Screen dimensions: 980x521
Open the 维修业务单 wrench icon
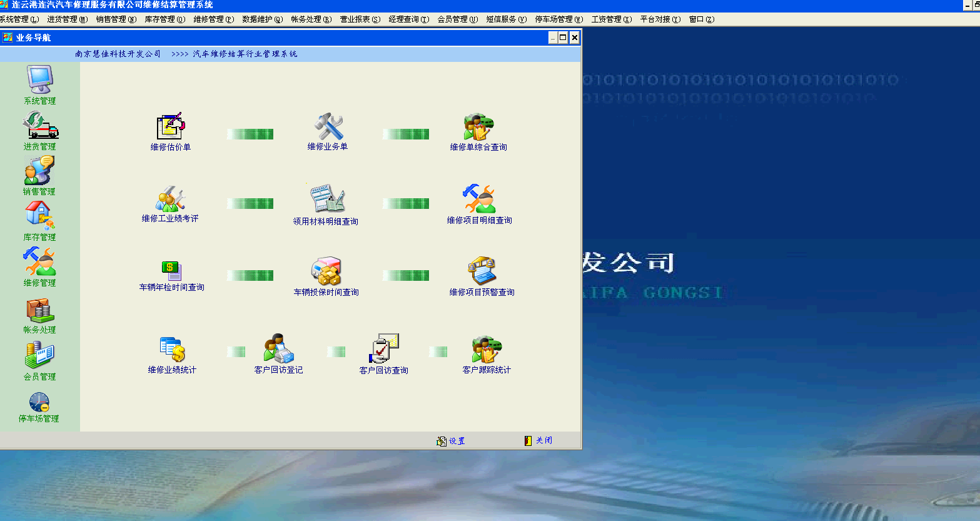(x=328, y=127)
